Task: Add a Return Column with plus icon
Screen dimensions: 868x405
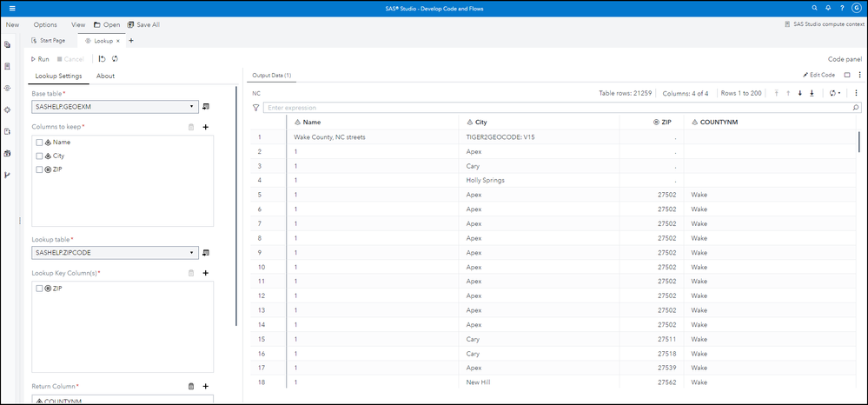Action: (x=205, y=386)
